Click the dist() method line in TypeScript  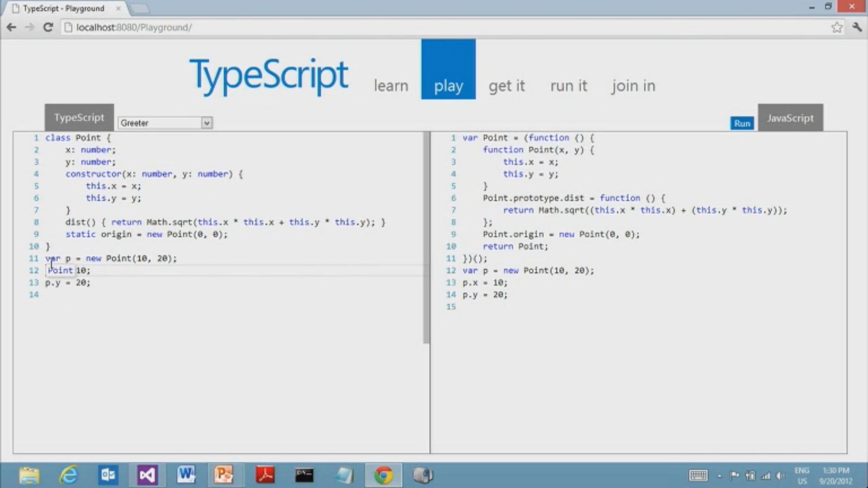coord(225,222)
